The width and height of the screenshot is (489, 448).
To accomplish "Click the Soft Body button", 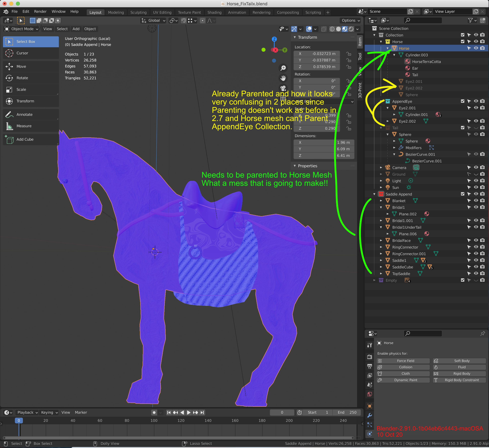I will pos(459,361).
